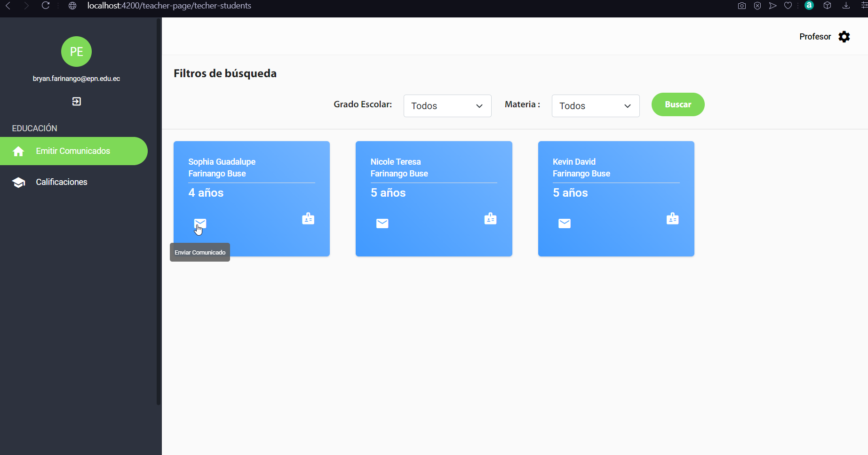The width and height of the screenshot is (868, 455).
Task: Click Nicole Teresa's ID badge icon
Action: pos(490,218)
